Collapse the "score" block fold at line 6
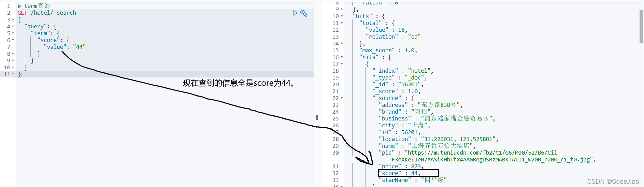Viewport: 644px width, 187px height. 13,40
